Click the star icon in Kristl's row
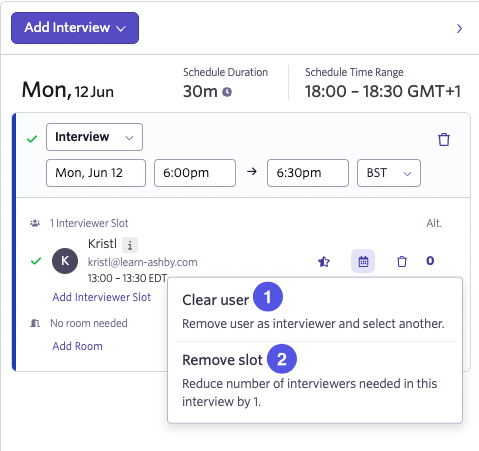Viewport: 479px width, 451px height. pyautogui.click(x=324, y=261)
